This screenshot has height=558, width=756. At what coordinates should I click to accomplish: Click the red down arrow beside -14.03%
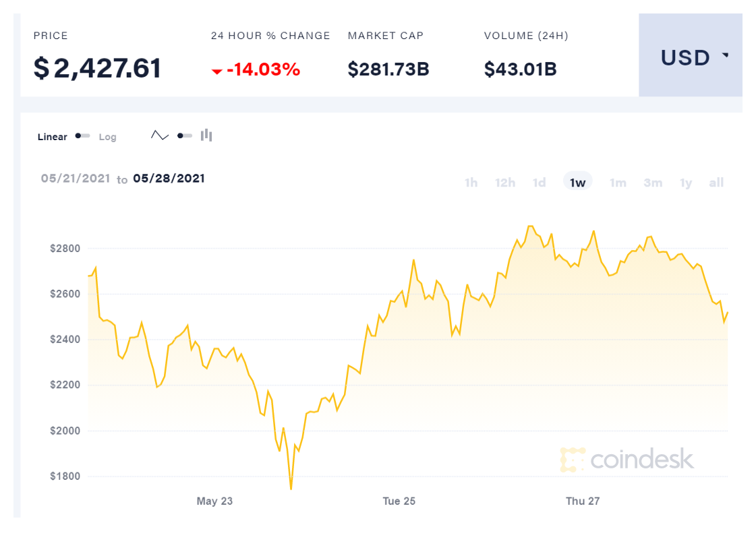point(216,71)
